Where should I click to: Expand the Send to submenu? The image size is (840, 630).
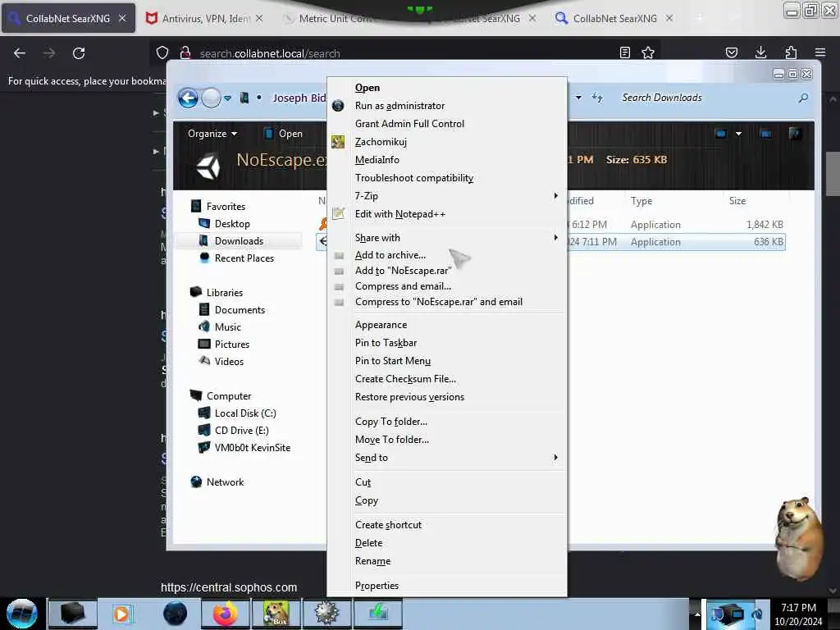(x=447, y=458)
